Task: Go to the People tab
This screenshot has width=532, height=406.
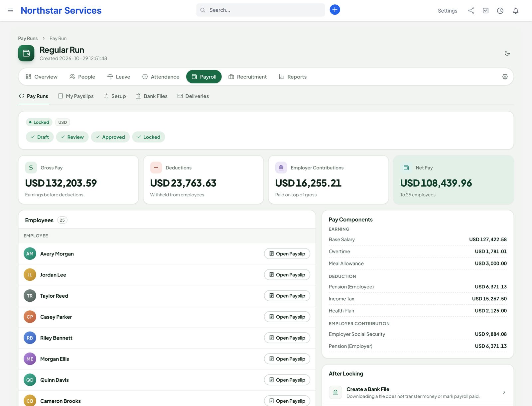Action: [x=82, y=77]
